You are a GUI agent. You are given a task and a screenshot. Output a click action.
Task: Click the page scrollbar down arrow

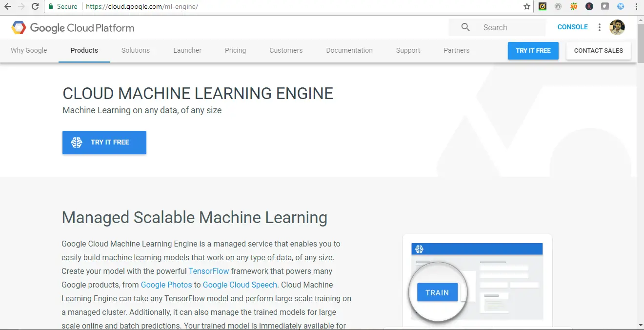pyautogui.click(x=640, y=326)
